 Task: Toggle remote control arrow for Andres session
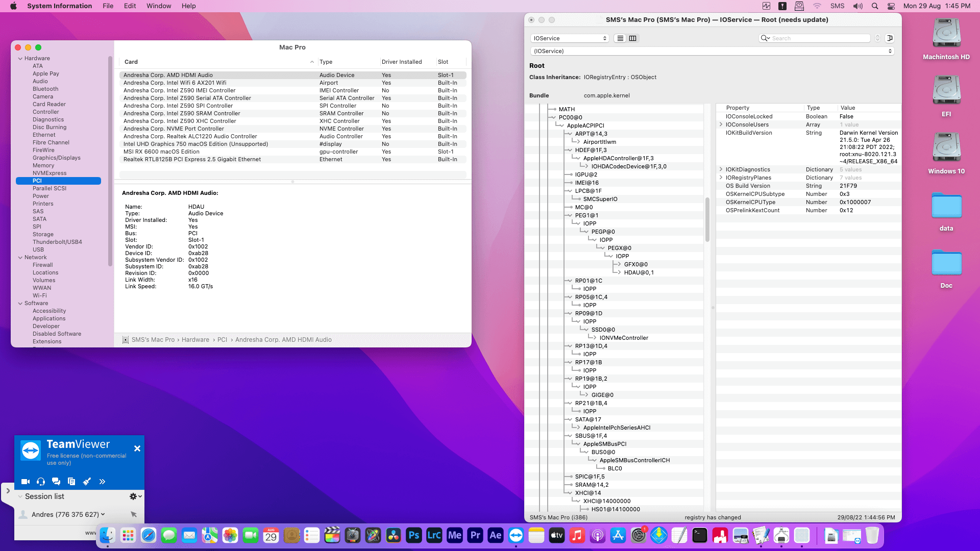[134, 514]
